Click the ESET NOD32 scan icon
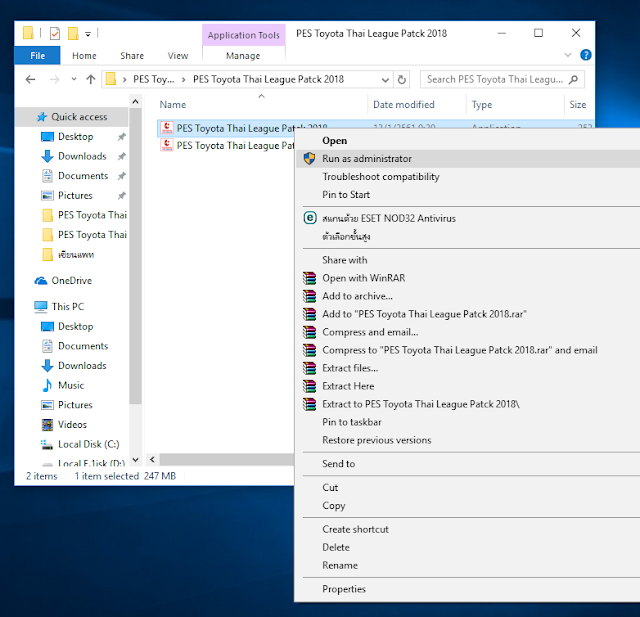The width and height of the screenshot is (640, 617). pos(310,218)
